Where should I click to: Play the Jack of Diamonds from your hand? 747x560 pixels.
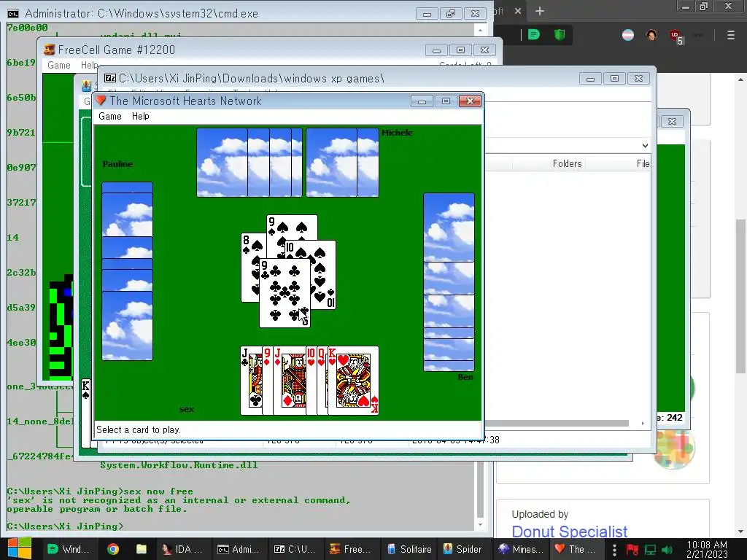click(289, 381)
